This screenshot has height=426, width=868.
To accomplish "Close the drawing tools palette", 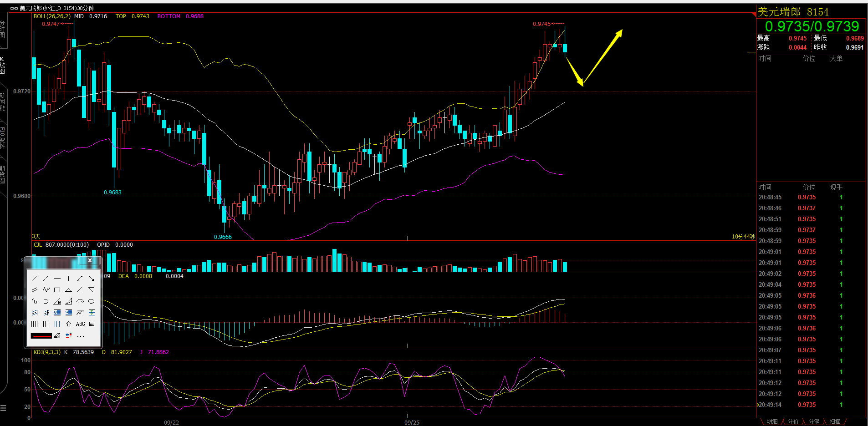I will 90,260.
